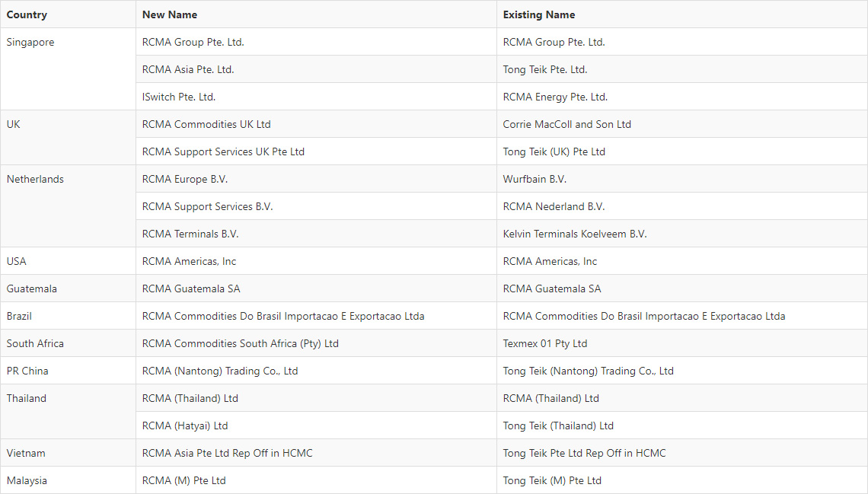This screenshot has height=494, width=868.
Task: Click the Existing Name column header
Action: coord(682,14)
